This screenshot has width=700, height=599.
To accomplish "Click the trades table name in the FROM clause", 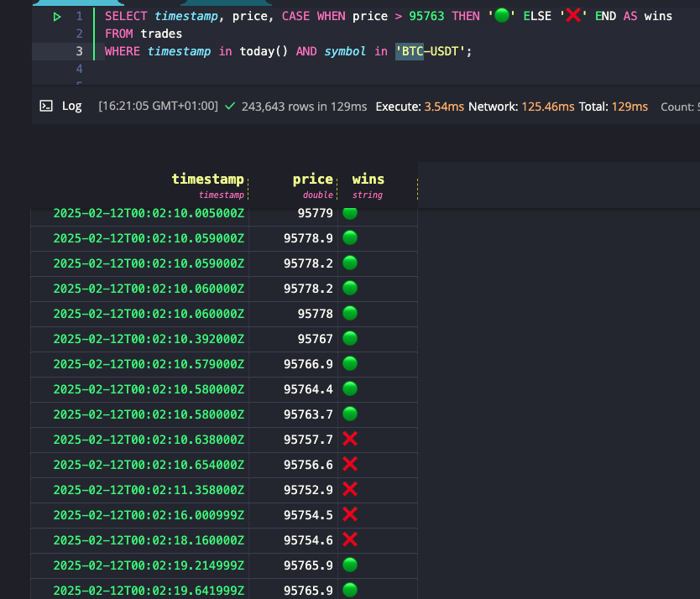I will click(x=161, y=34).
